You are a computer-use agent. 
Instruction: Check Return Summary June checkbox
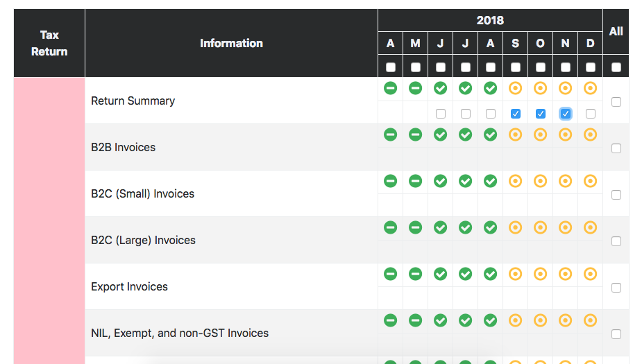pyautogui.click(x=441, y=114)
